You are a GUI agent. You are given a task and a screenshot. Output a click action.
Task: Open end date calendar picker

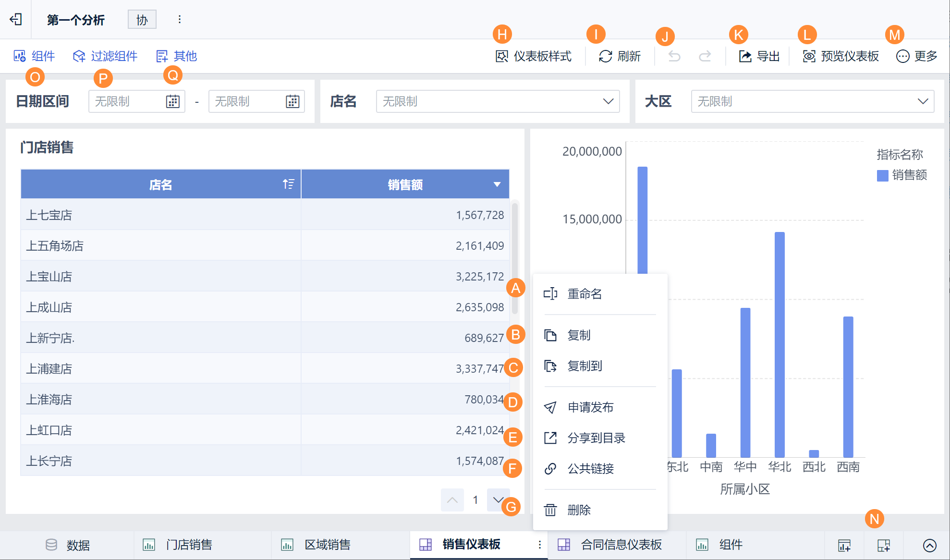coord(292,101)
